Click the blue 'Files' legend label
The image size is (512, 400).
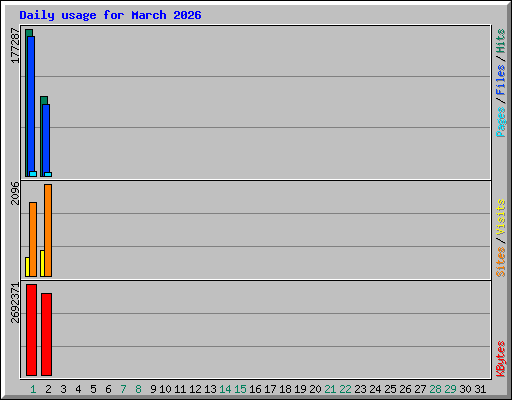(x=501, y=80)
